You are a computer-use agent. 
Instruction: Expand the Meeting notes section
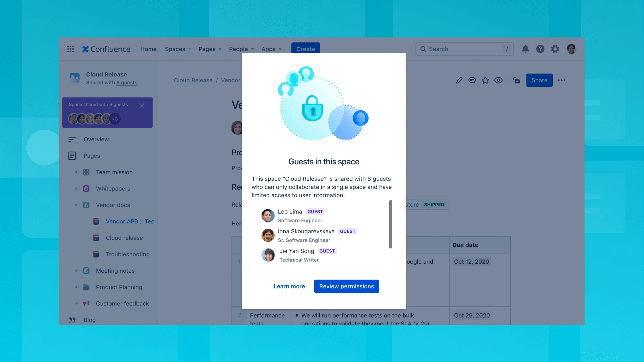pos(76,270)
